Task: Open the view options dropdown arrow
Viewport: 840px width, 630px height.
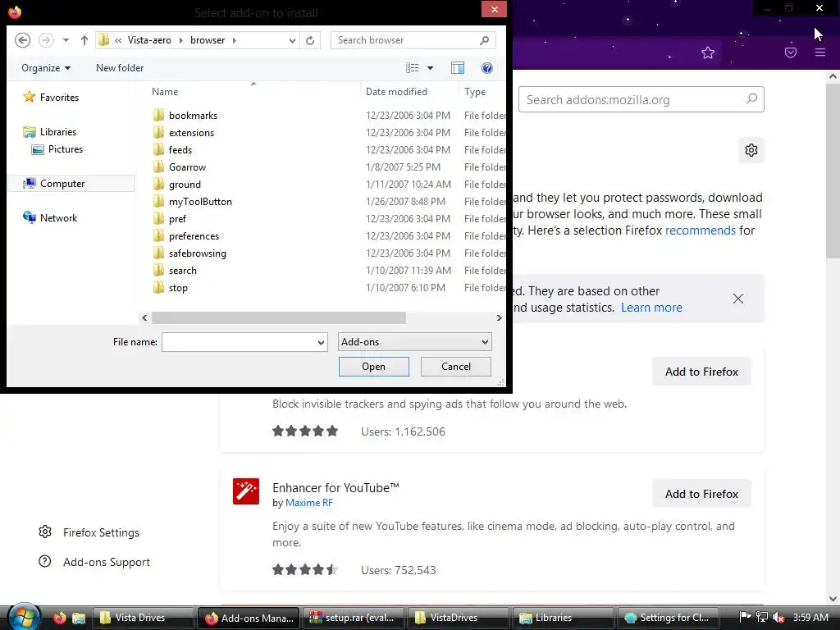Action: (430, 68)
